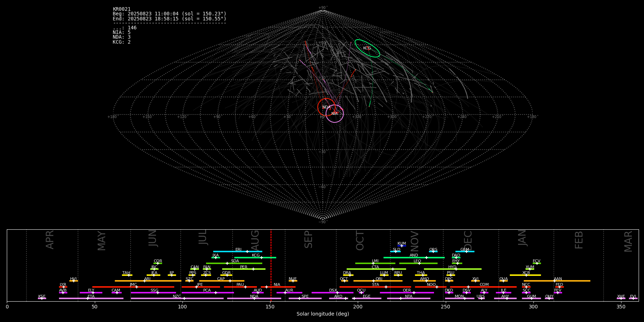Viewport: 644px width, 322px height.
Task: Click the pink NZC shower bar
Action: (x=177, y=298)
